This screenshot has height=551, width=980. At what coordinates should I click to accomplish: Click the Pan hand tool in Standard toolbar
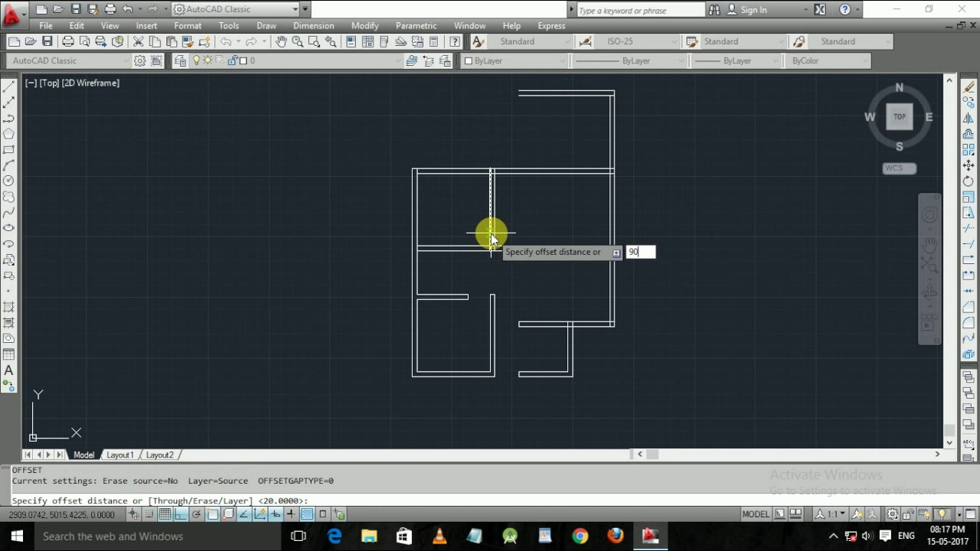click(281, 41)
